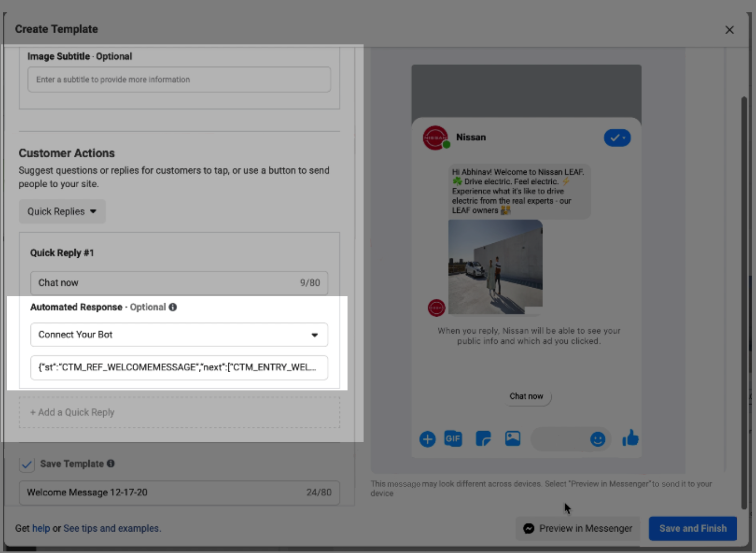Click the Automated Response info icon

pos(173,307)
